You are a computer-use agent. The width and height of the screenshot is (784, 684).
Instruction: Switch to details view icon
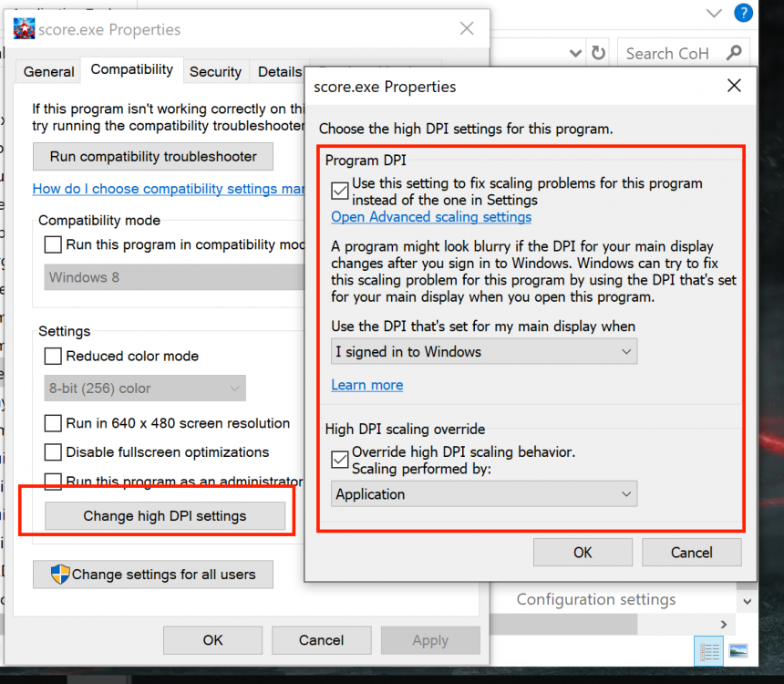point(708,651)
